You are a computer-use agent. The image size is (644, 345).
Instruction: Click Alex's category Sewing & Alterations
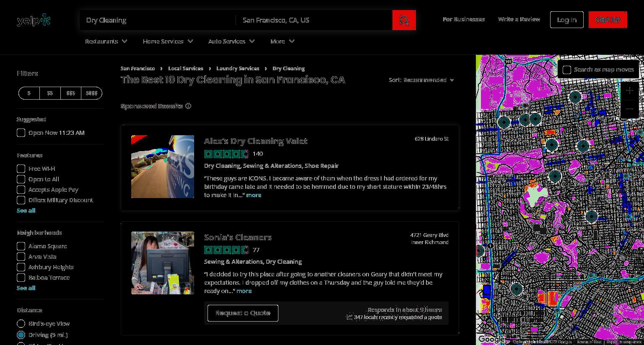[272, 166]
